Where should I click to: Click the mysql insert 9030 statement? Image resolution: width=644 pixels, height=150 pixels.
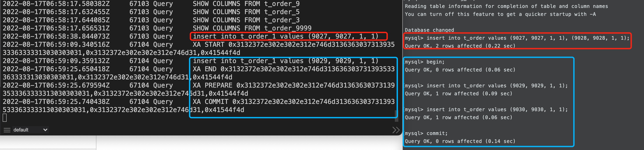point(486,110)
